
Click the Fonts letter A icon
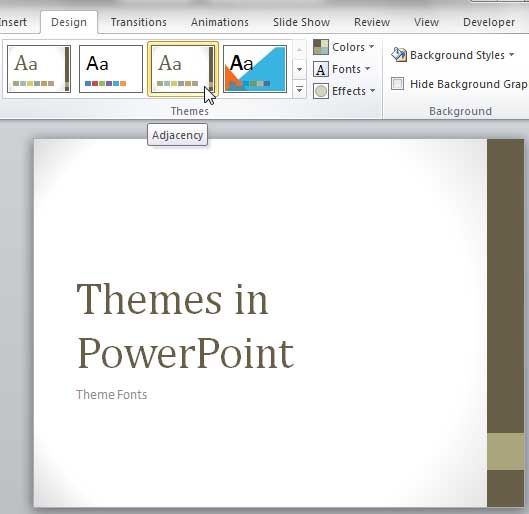pos(321,69)
